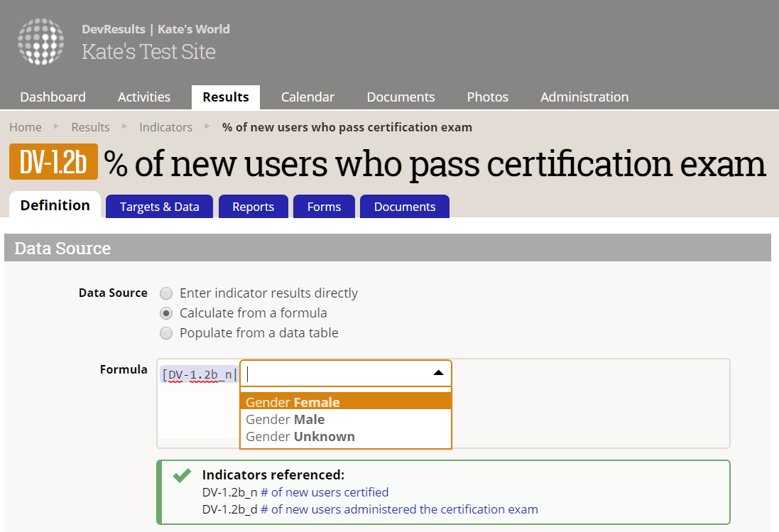This screenshot has height=532, width=779.
Task: Select 'Enter indicator results directly' radio button
Action: [x=166, y=293]
